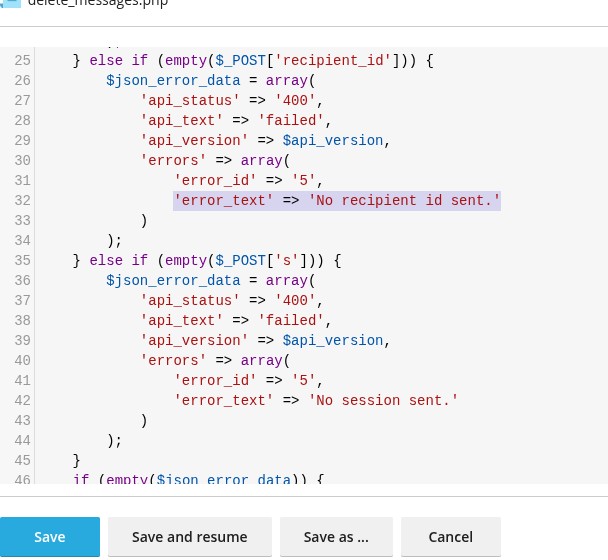The image size is (608, 560).
Task: Click 'api_status' key on line 37
Action: [190, 300]
